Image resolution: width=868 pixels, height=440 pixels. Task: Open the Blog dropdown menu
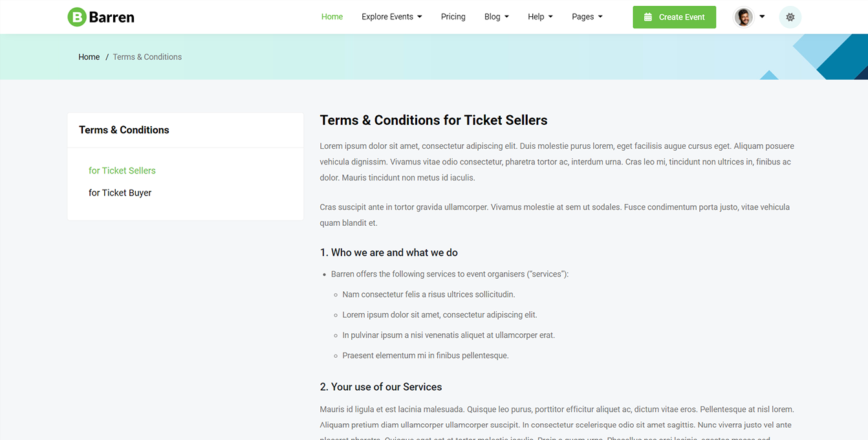point(496,17)
